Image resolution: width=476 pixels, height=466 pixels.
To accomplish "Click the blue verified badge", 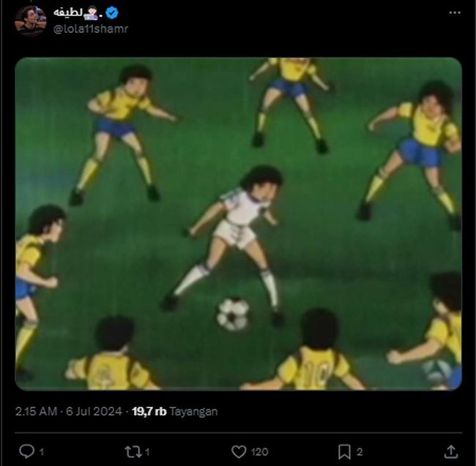I will click(112, 12).
